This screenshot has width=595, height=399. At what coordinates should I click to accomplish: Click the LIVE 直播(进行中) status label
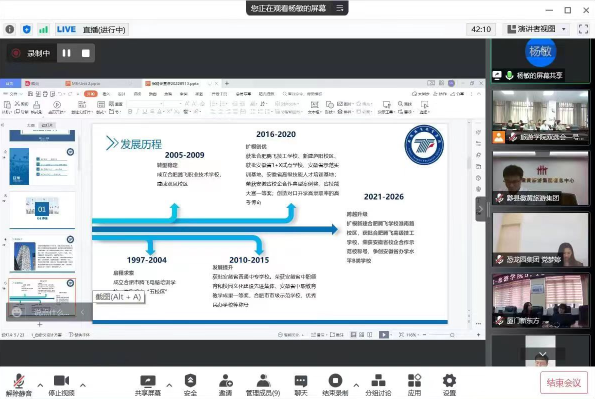pyautogui.click(x=91, y=29)
